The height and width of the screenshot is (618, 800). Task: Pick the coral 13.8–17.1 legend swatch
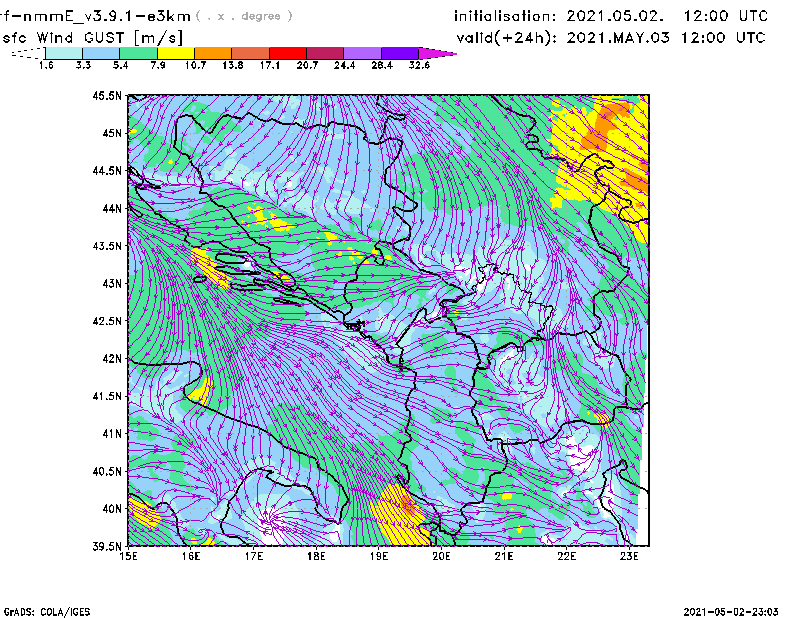(x=251, y=53)
